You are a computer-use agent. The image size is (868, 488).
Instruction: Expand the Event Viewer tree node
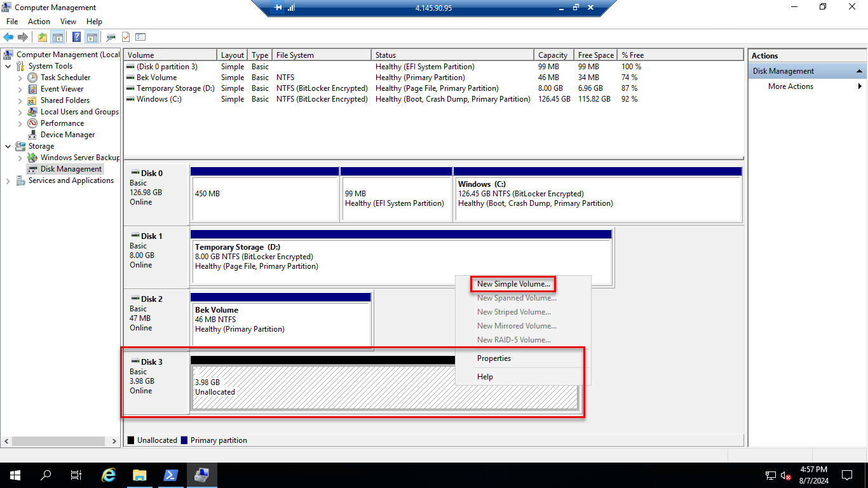click(x=20, y=89)
